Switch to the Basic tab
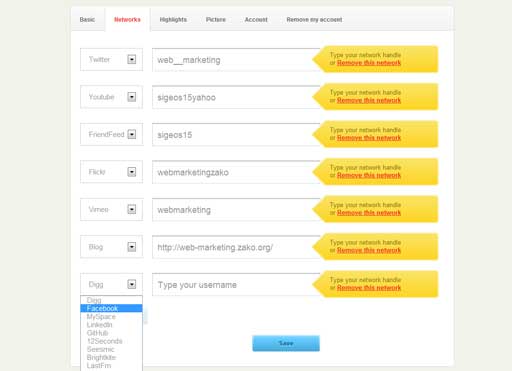The width and height of the screenshot is (512, 371). pos(87,20)
